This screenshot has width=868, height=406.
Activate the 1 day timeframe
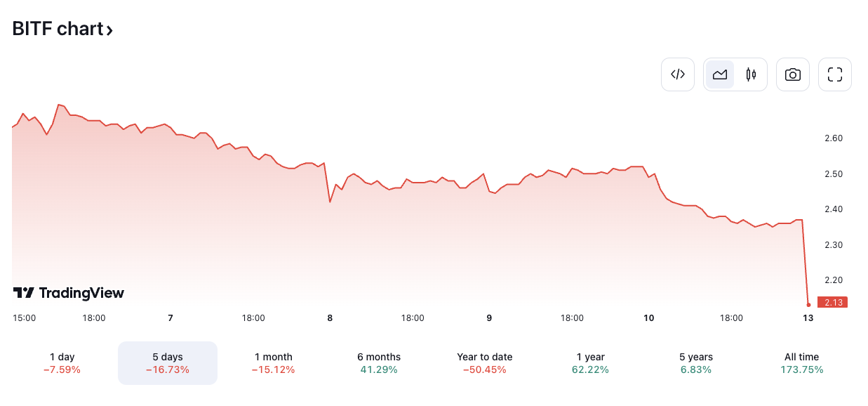point(62,362)
